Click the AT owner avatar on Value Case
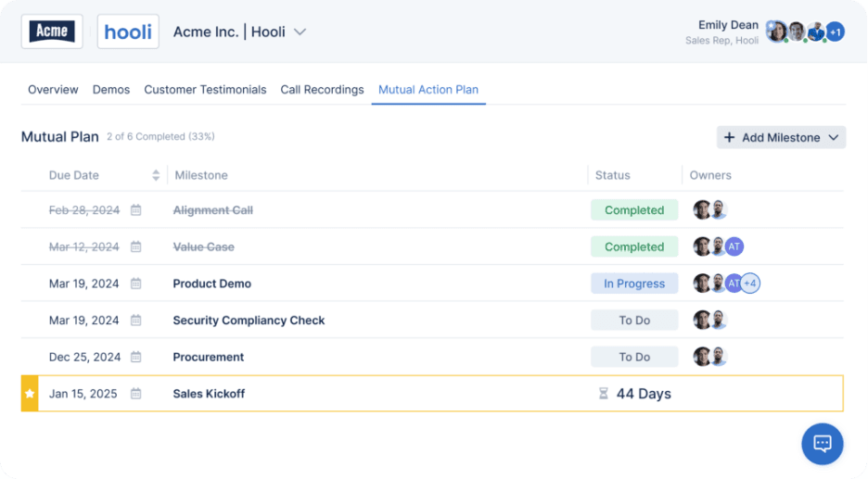This screenshot has height=479, width=868. click(x=734, y=246)
